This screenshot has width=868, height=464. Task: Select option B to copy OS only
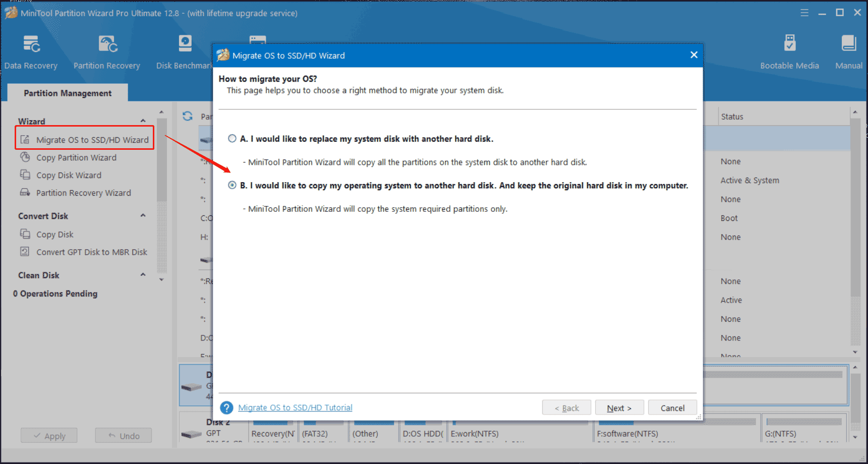click(232, 185)
